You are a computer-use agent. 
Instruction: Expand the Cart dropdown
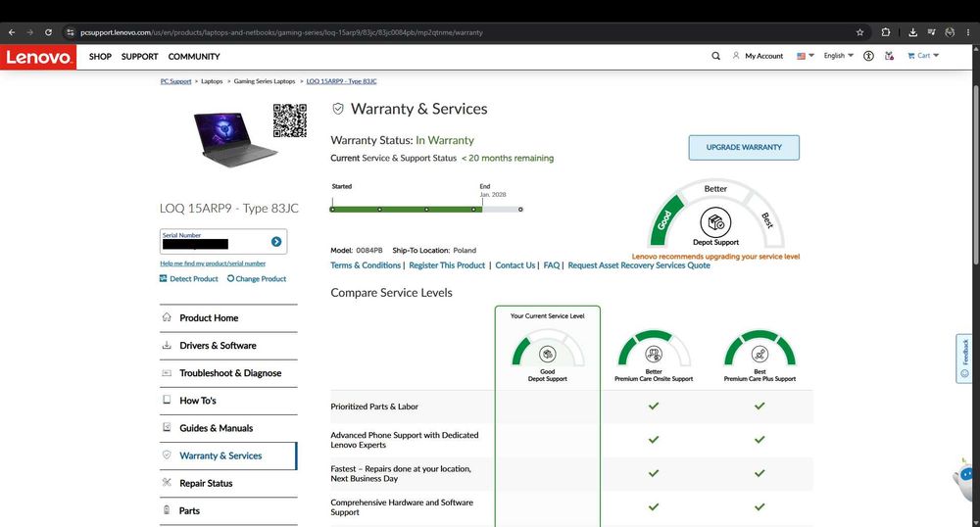coord(924,56)
